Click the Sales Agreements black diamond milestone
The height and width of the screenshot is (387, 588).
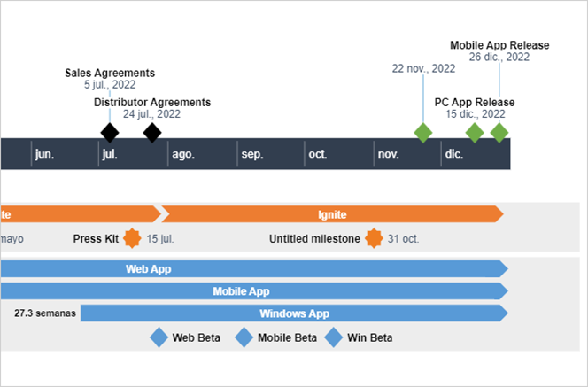tap(109, 133)
